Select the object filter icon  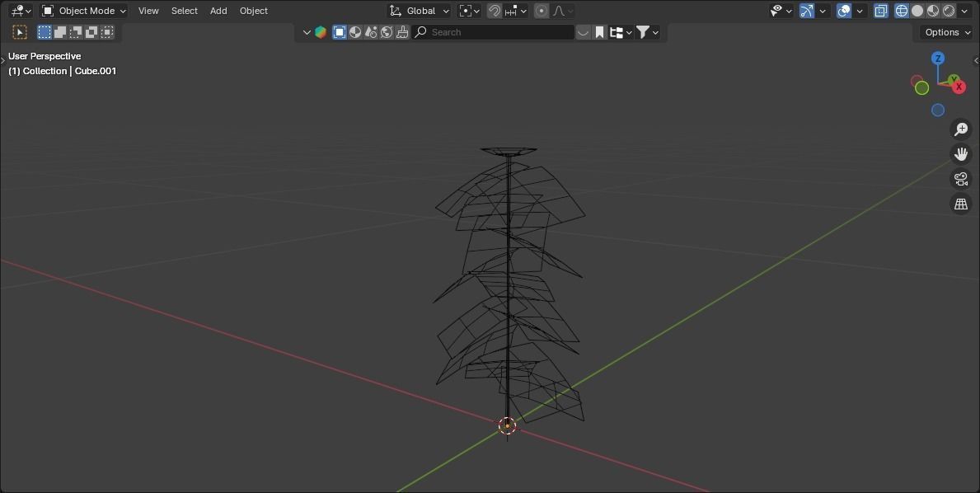click(x=340, y=32)
